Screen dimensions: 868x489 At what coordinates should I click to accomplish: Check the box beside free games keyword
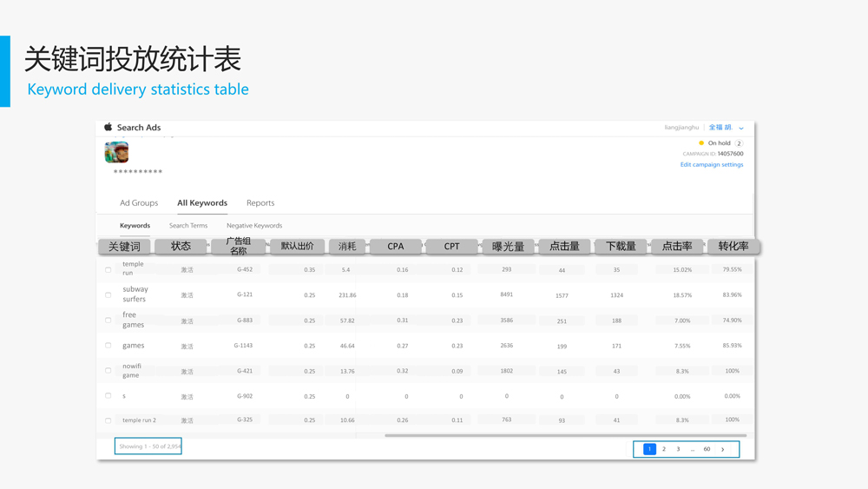(x=108, y=320)
